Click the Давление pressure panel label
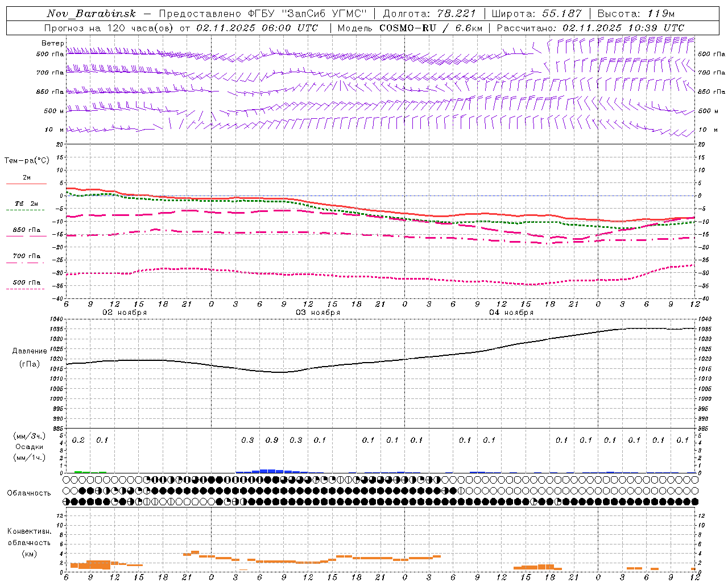728x582 pixels. (30, 351)
